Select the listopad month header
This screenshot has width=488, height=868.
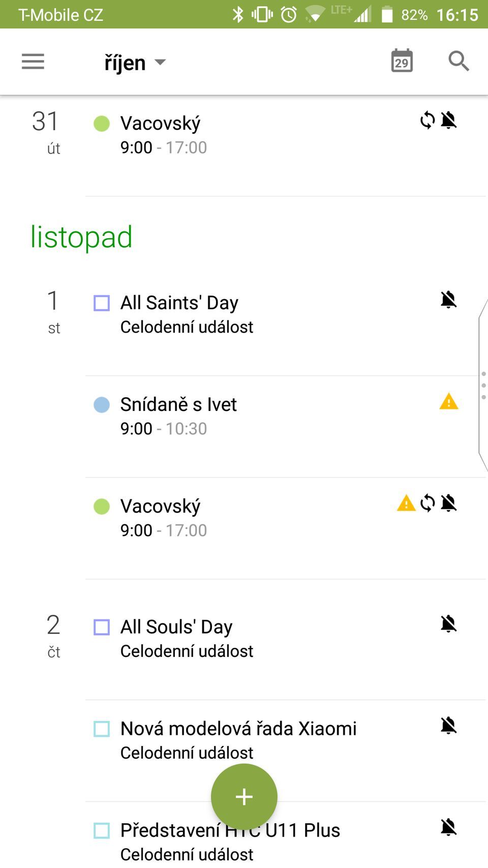click(81, 237)
